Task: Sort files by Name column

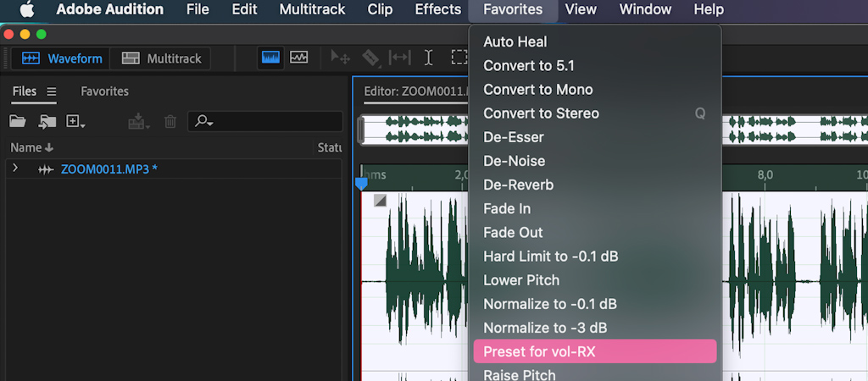Action: (x=32, y=147)
